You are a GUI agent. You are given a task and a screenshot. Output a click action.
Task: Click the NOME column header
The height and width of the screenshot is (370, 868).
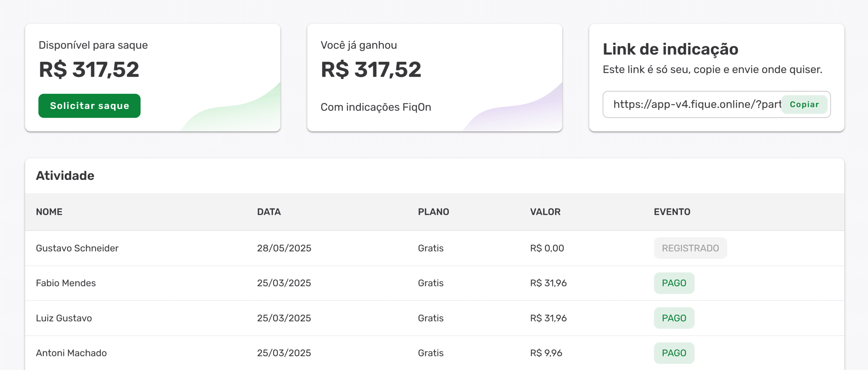(x=49, y=212)
